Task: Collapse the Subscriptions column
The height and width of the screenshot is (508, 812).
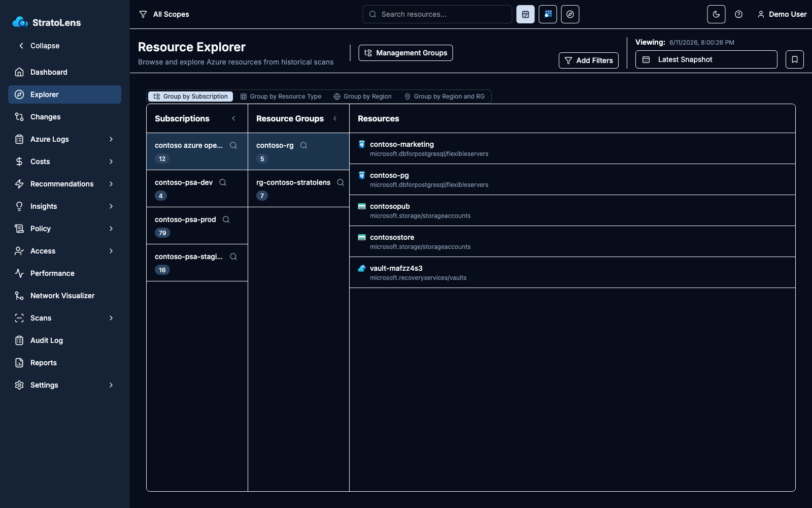Action: (233, 118)
